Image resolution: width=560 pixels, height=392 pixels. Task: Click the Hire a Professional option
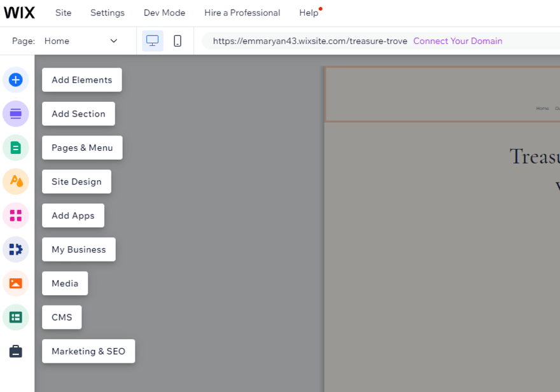click(242, 13)
